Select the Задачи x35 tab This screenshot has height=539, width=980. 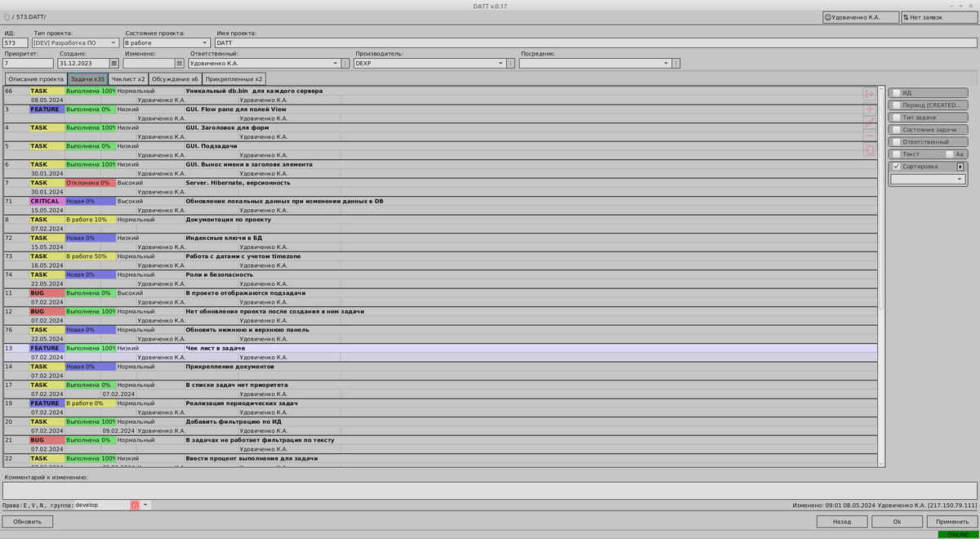point(87,79)
